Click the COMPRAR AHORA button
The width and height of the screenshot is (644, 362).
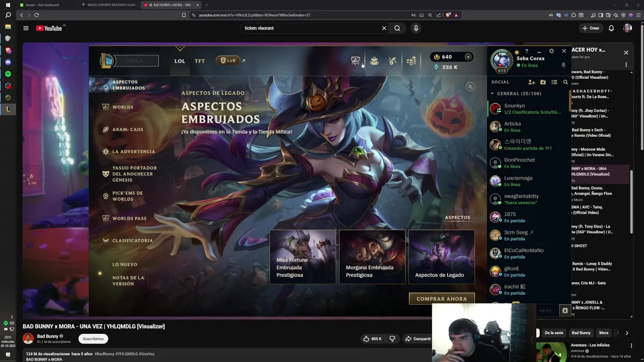click(442, 299)
